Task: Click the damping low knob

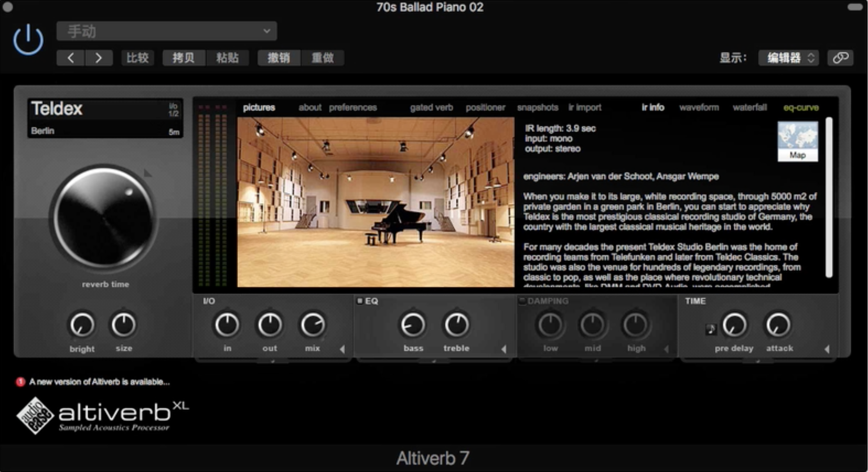Action: (550, 325)
